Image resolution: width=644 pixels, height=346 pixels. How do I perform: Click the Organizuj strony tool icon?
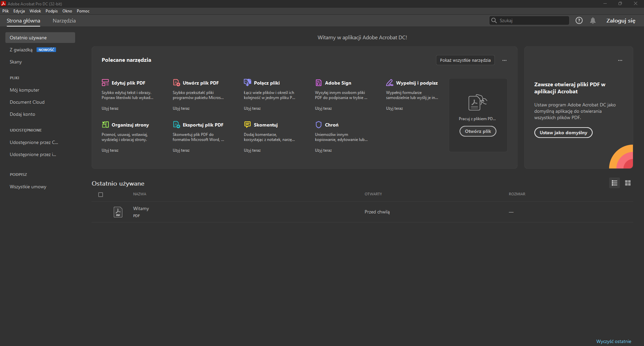(x=105, y=125)
